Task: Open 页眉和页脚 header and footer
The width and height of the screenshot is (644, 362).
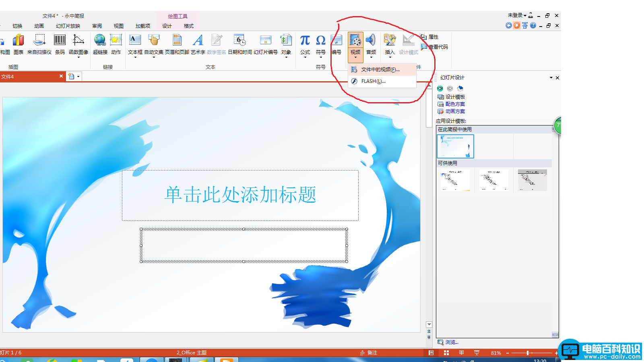Action: (177, 40)
